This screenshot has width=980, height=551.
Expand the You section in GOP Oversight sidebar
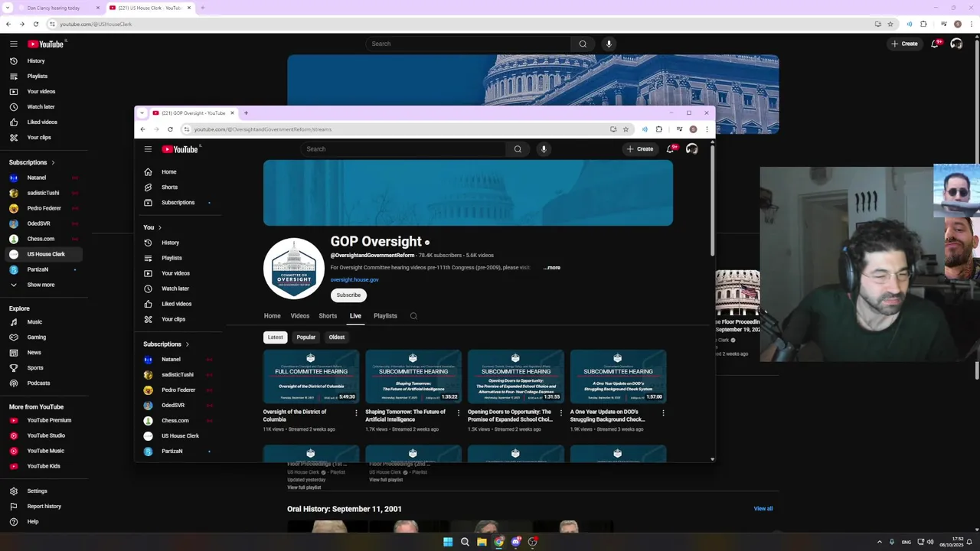[x=152, y=227]
